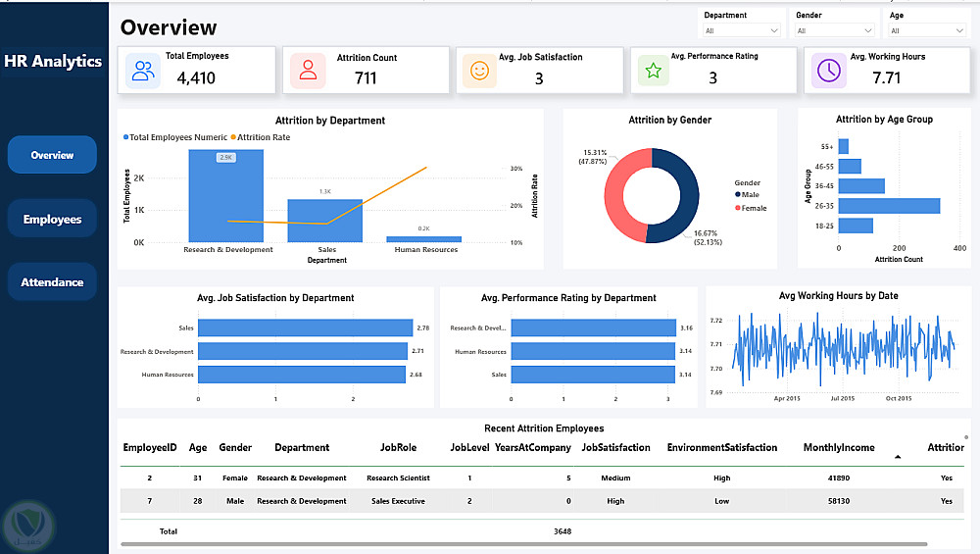Switch to the Attendance page
This screenshot has width=980, height=554.
(x=52, y=282)
